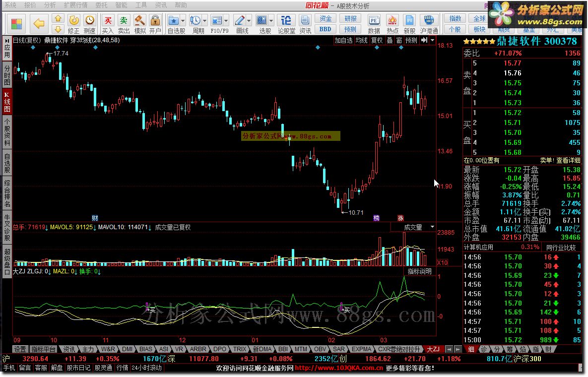Open the 资讯 news document icon

tap(305, 24)
